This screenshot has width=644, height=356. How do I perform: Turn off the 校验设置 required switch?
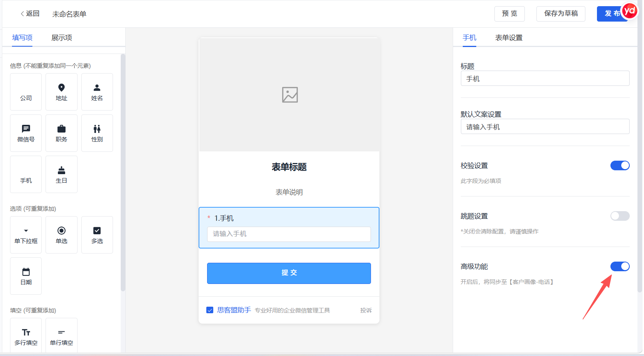(620, 166)
